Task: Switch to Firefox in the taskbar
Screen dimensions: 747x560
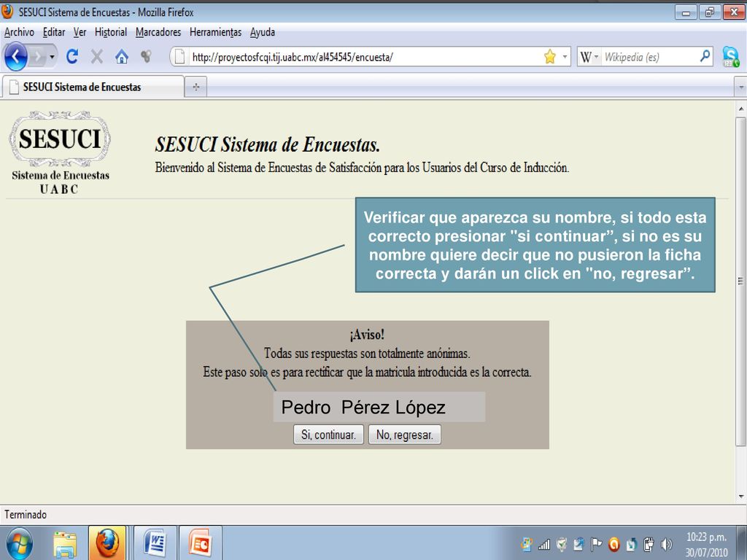Action: pos(107,542)
